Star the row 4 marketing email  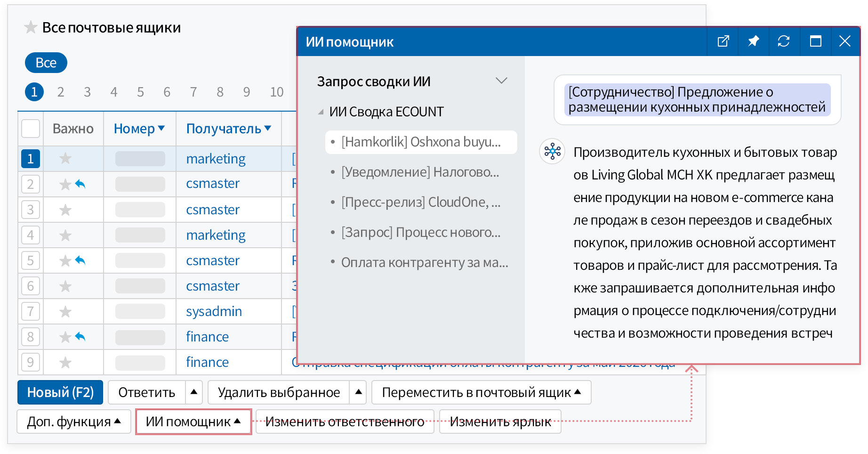coord(65,235)
